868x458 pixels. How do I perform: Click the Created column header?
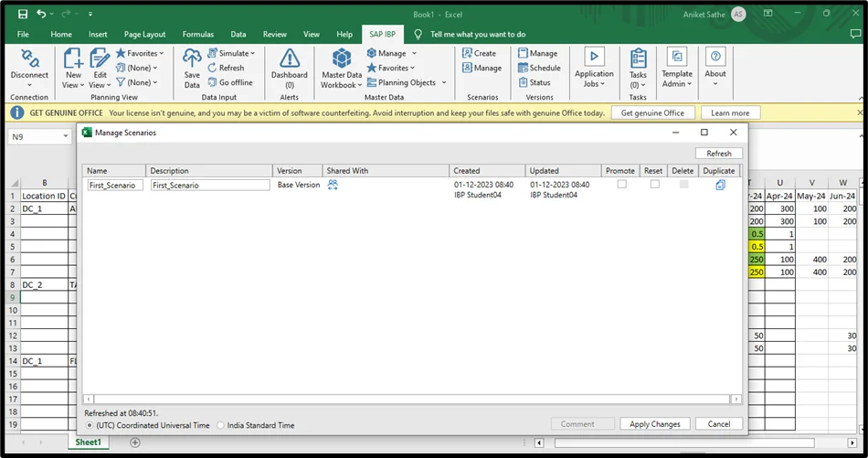tap(487, 171)
